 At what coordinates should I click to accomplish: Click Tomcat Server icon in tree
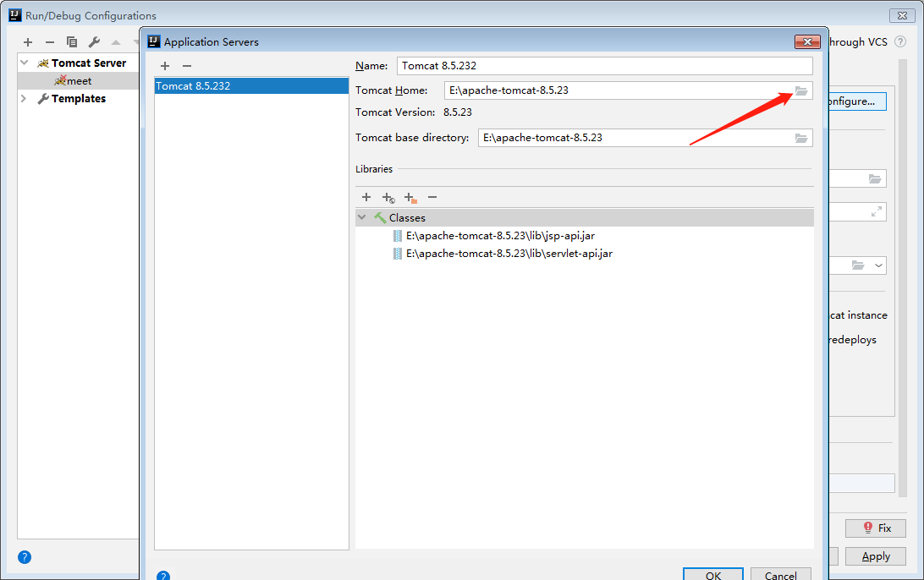tap(43, 63)
